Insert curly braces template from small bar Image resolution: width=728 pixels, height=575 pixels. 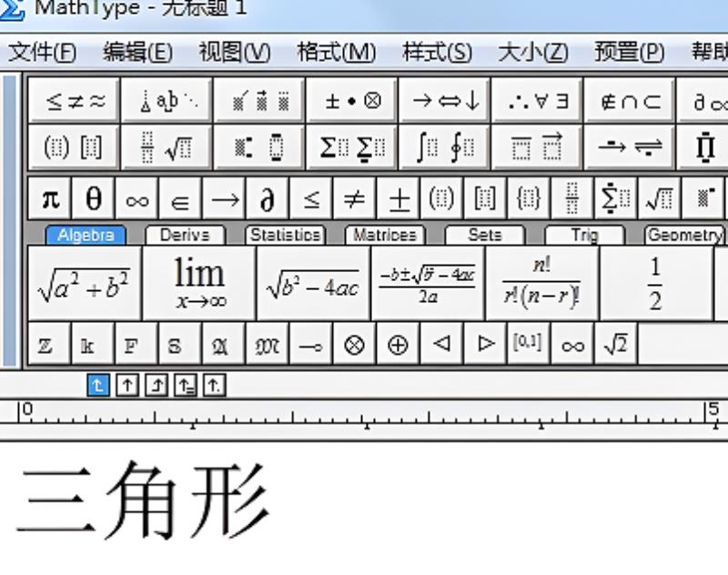(x=529, y=198)
